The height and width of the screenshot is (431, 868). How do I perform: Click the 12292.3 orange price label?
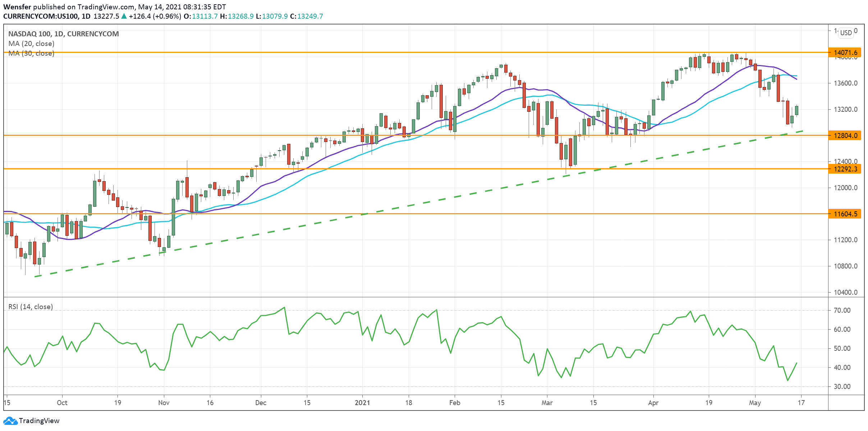[x=845, y=169]
